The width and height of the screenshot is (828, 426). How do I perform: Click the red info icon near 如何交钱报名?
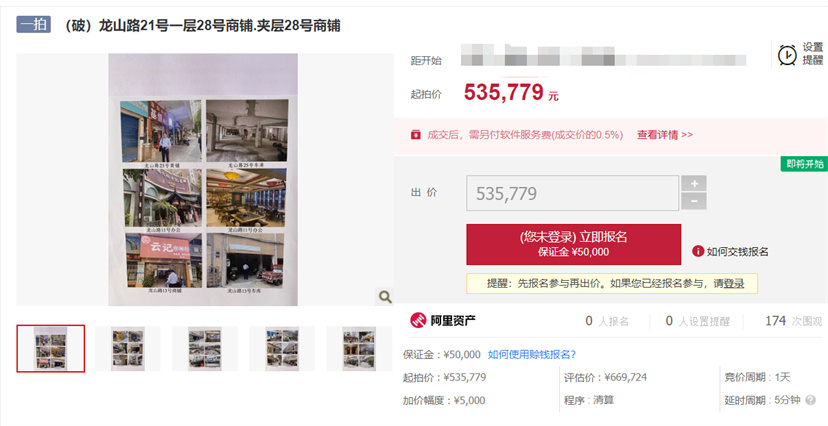click(x=698, y=251)
